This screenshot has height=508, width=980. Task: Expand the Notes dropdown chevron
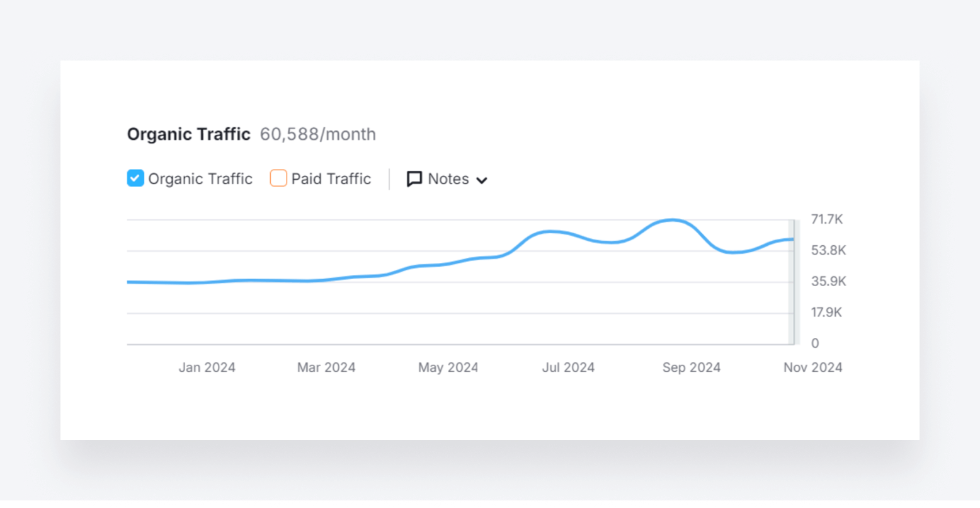482,180
